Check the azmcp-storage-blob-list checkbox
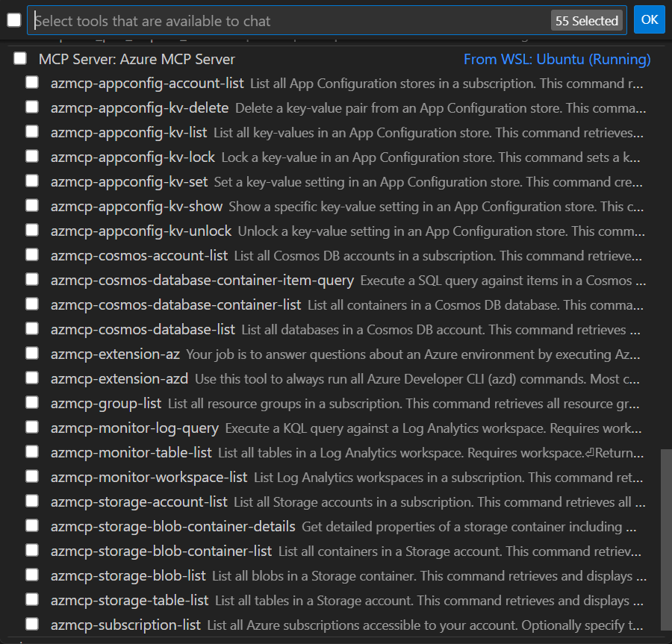672x644 pixels. pyautogui.click(x=32, y=575)
